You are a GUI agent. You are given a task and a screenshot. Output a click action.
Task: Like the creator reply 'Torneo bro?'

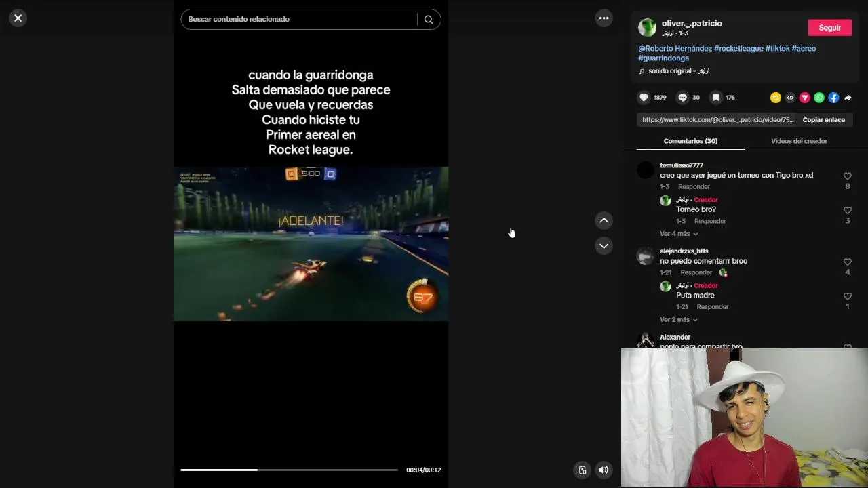pos(848,211)
